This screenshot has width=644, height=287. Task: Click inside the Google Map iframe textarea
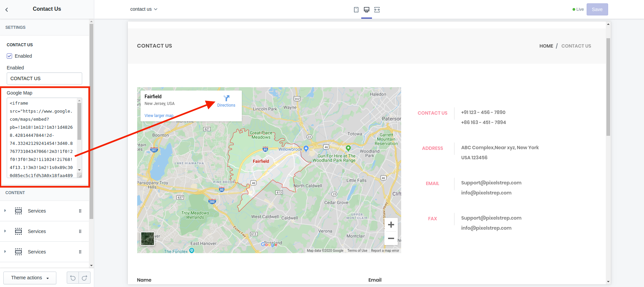click(x=42, y=137)
